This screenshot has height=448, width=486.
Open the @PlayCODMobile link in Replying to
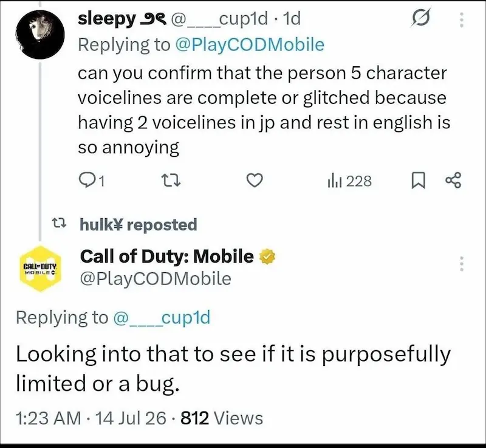pyautogui.click(x=250, y=44)
